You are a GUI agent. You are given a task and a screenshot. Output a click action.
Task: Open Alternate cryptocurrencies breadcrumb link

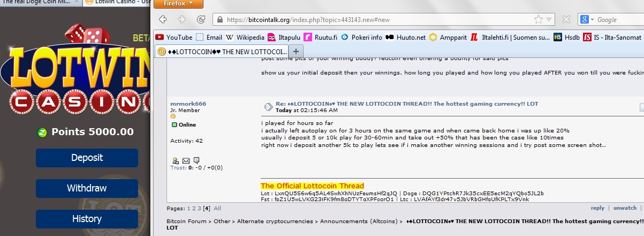[276, 221]
